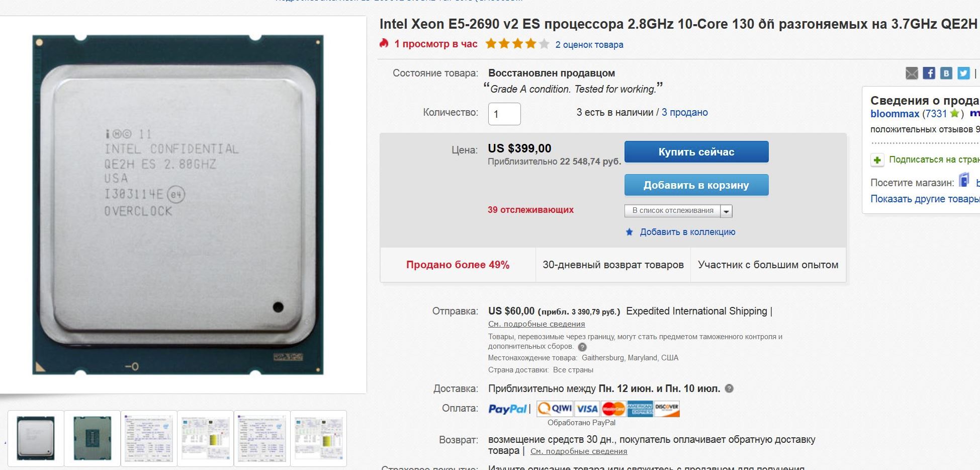The width and height of the screenshot is (980, 470).
Task: Click В список отслеживания button
Action: (x=673, y=211)
